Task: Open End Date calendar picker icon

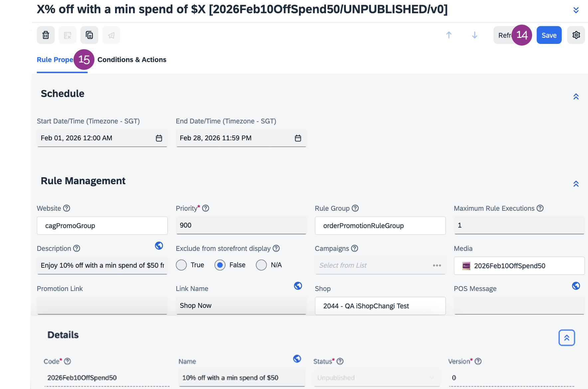Action: tap(298, 138)
